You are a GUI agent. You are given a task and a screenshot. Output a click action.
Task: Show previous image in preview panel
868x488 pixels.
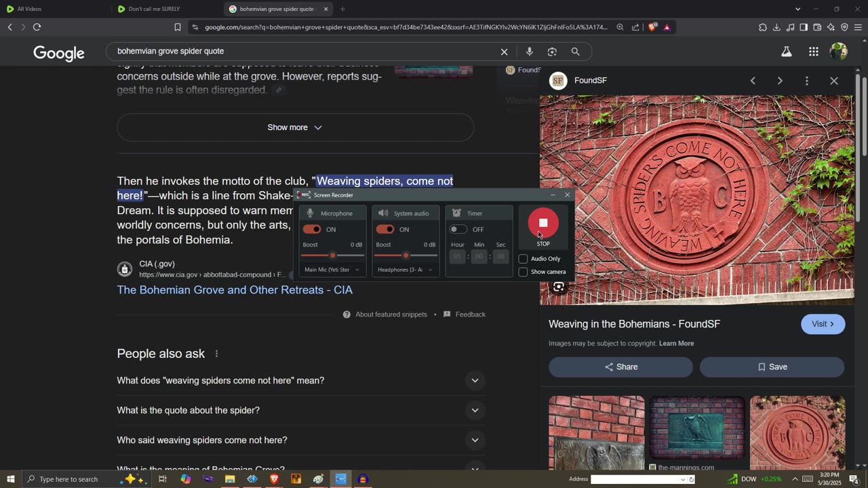tap(753, 81)
